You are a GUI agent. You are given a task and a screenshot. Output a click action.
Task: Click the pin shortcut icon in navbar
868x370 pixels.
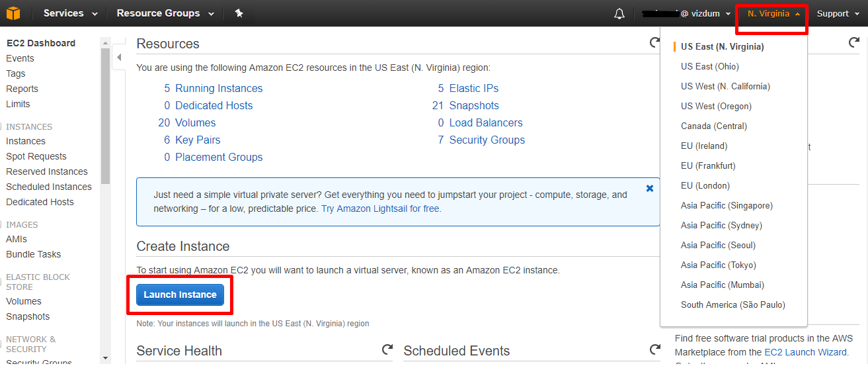coord(239,13)
